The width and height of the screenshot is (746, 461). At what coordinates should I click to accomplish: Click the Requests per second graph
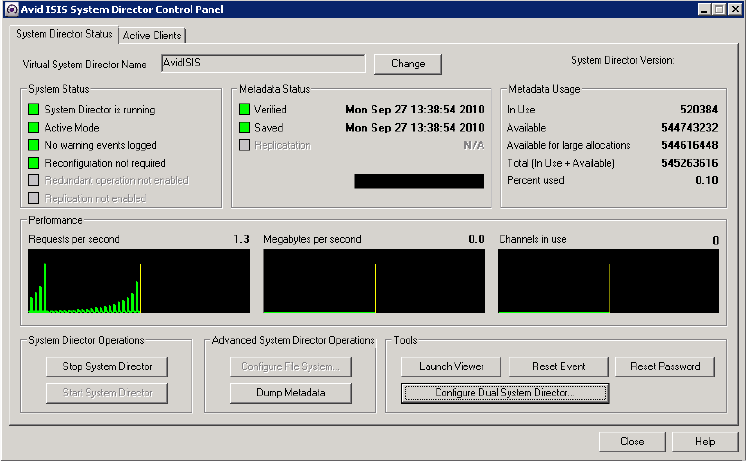click(139, 281)
